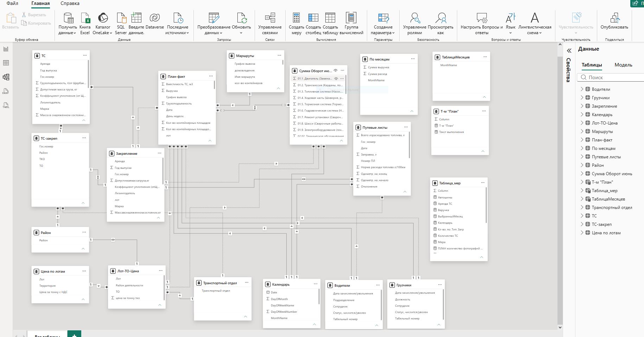Select Лот-ТО-Цена in Данные pane
This screenshot has height=337, width=644.
point(604,123)
